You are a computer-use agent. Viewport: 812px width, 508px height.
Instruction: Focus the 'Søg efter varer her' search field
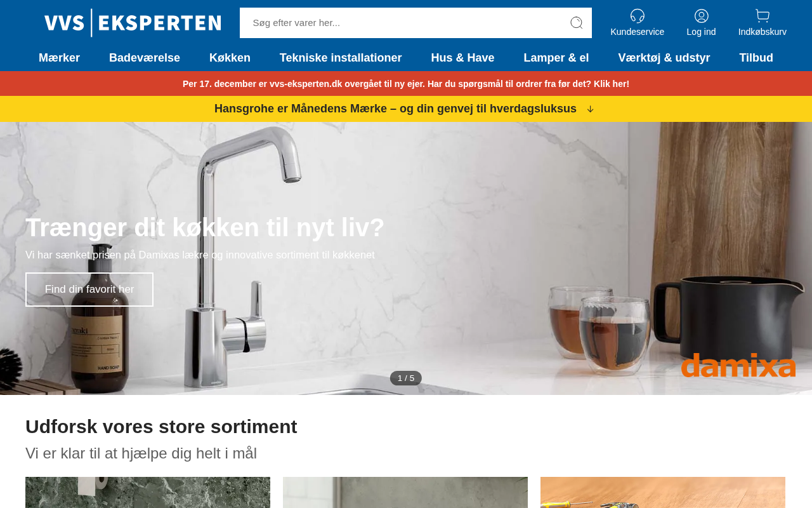[403, 23]
